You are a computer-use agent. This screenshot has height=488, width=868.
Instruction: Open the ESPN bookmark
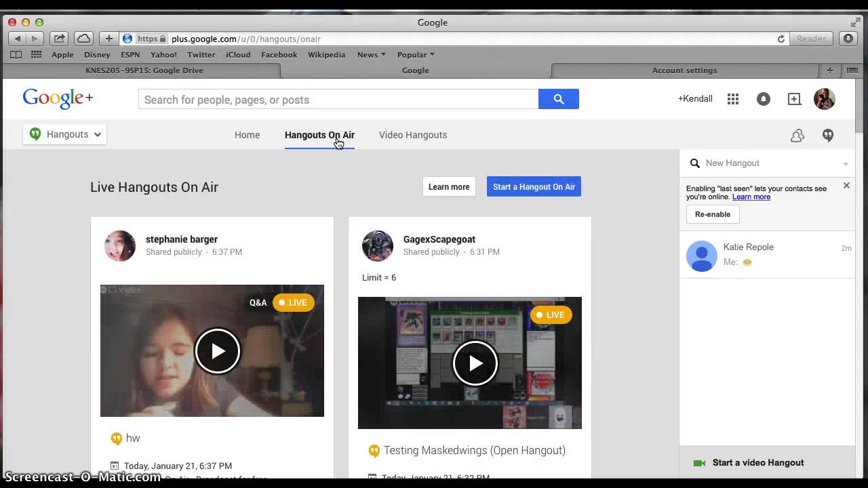click(x=130, y=55)
